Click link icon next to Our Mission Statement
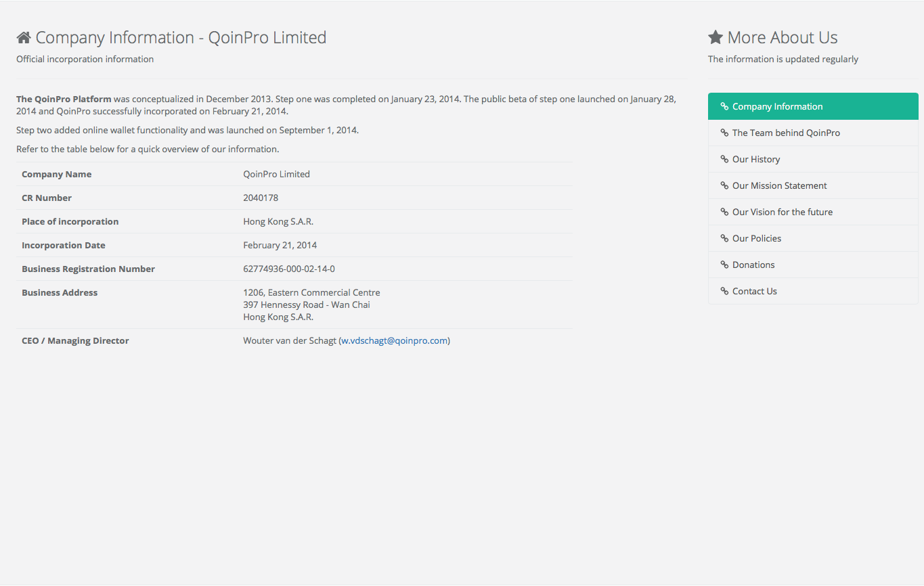The height and width of the screenshot is (586, 924). coord(724,185)
